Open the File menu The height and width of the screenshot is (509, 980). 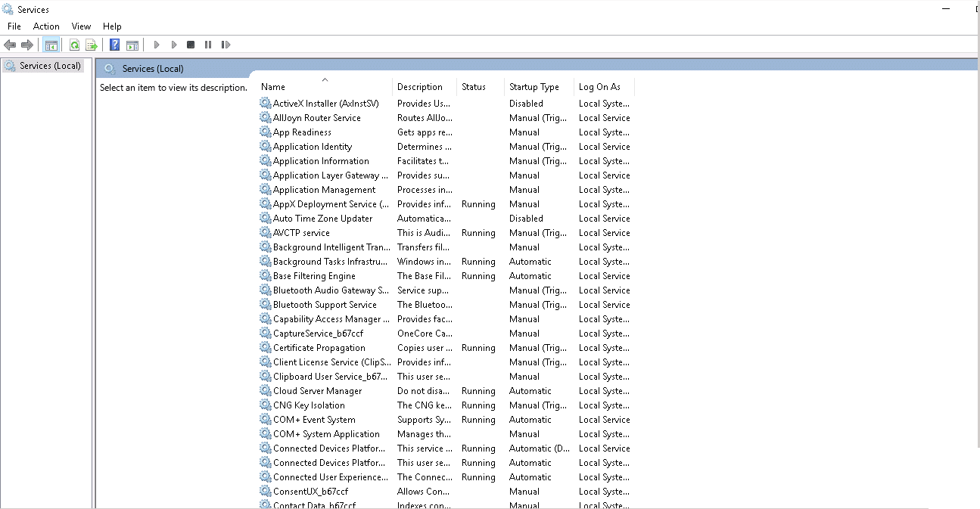(x=14, y=26)
